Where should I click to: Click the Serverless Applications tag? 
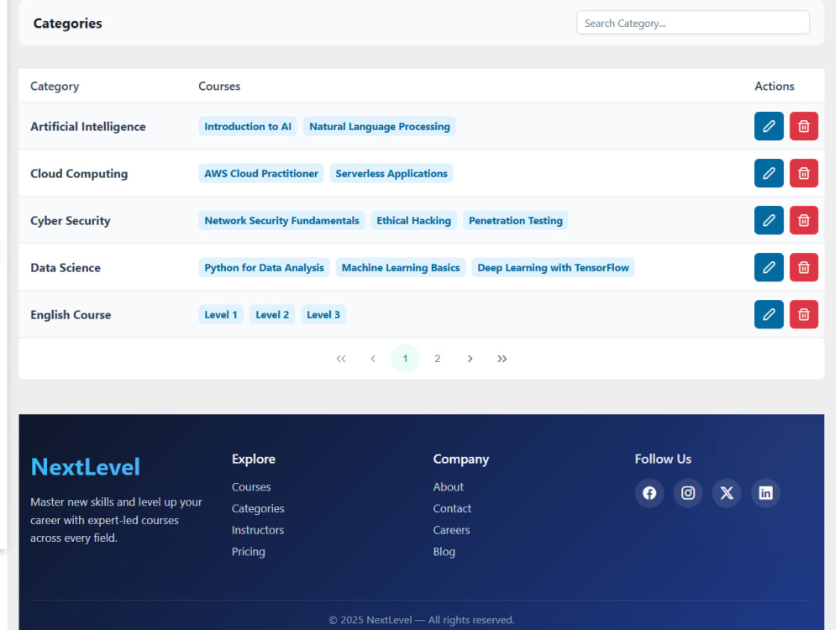click(391, 174)
